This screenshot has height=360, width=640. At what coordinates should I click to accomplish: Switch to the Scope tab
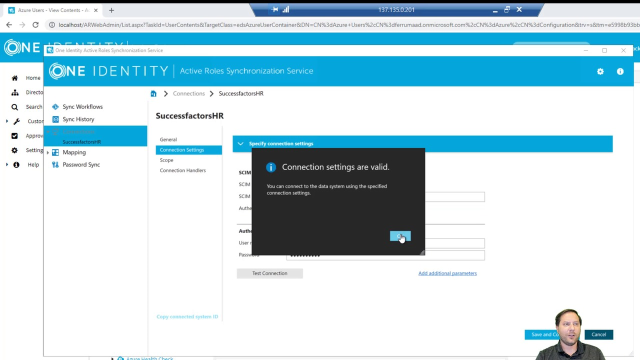[167, 160]
